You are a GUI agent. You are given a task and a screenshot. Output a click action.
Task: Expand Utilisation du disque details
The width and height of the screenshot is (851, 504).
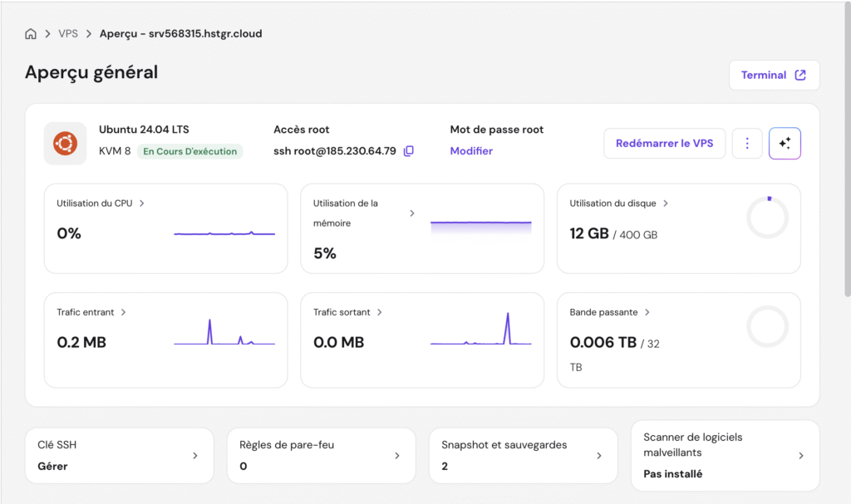click(x=666, y=203)
